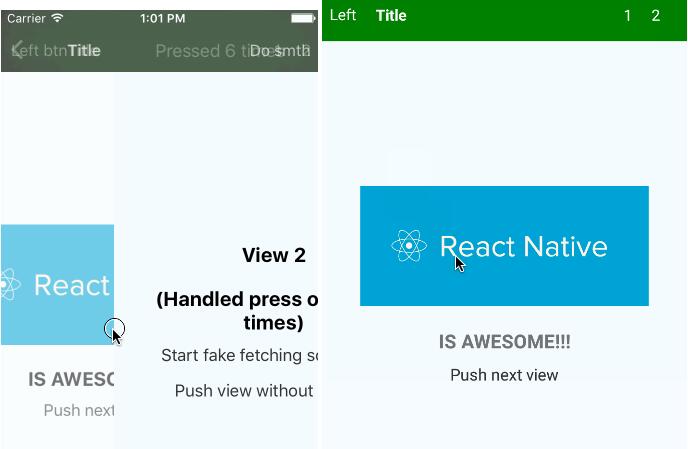Tap 'Push next view' on Android screen
This screenshot has height=449, width=688.
pyautogui.click(x=504, y=375)
